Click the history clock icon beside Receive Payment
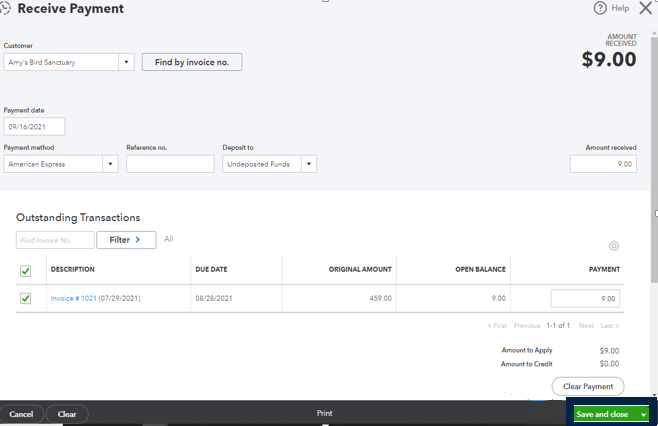 tap(5, 8)
